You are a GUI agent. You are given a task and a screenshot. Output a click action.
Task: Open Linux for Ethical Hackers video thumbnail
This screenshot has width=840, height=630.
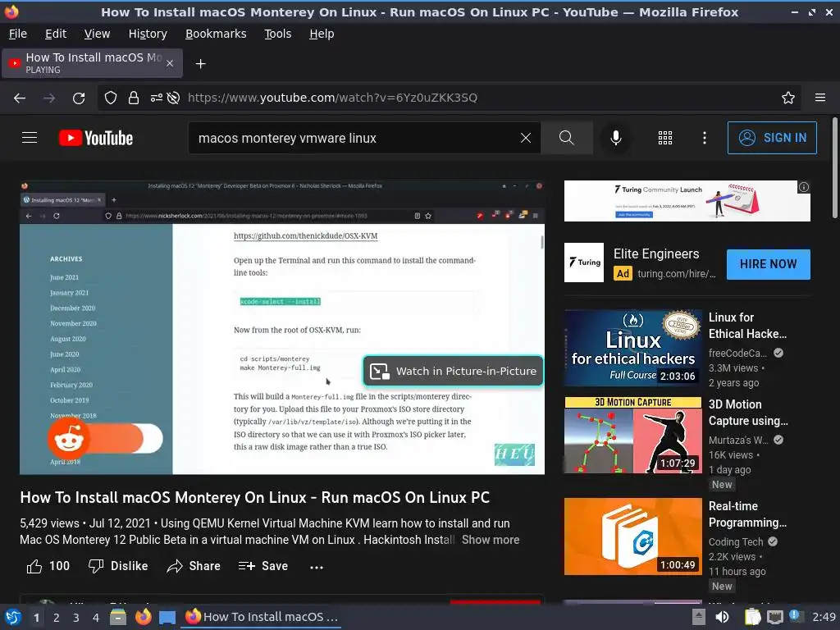(632, 348)
